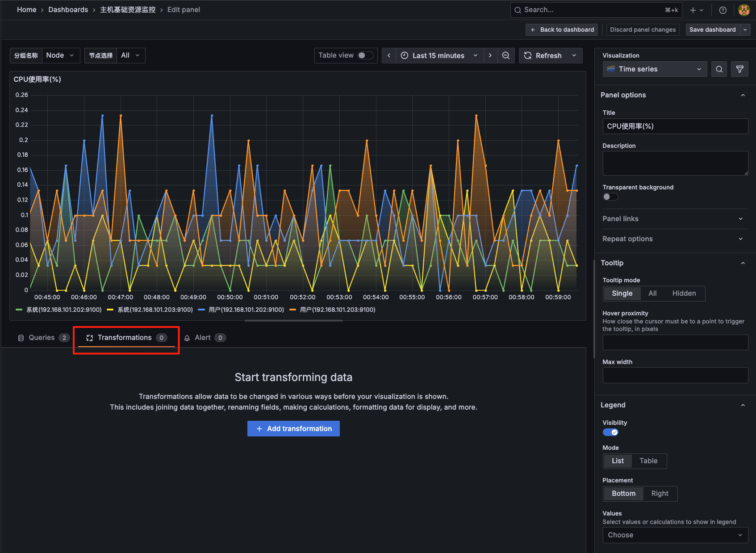The height and width of the screenshot is (553, 756).
Task: Click the Refresh dashboard icon
Action: 528,55
